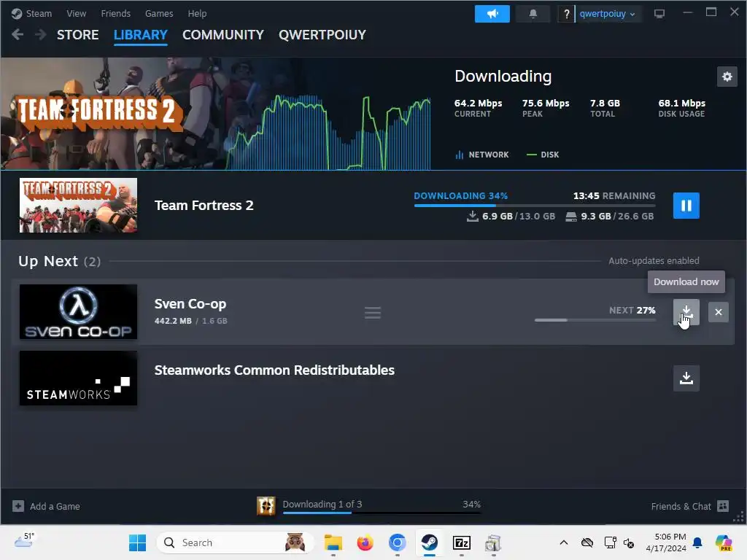The width and height of the screenshot is (747, 560).
Task: Click the Steam icon in the taskbar
Action: pos(429,542)
